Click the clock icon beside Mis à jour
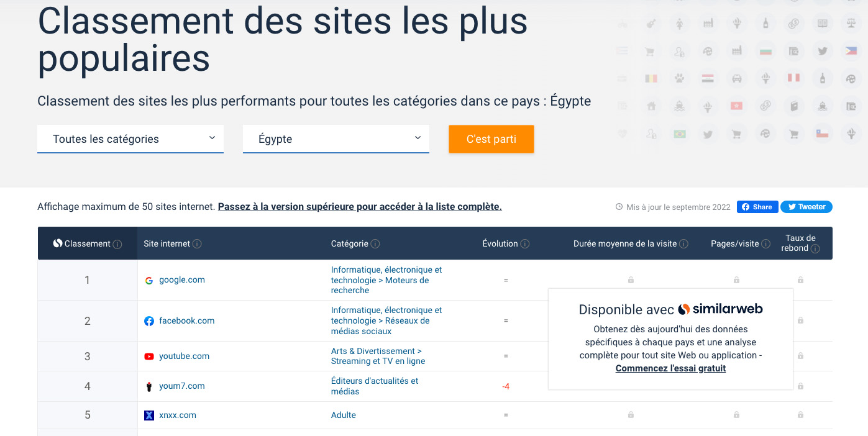Image resolution: width=868 pixels, height=436 pixels. pos(619,207)
